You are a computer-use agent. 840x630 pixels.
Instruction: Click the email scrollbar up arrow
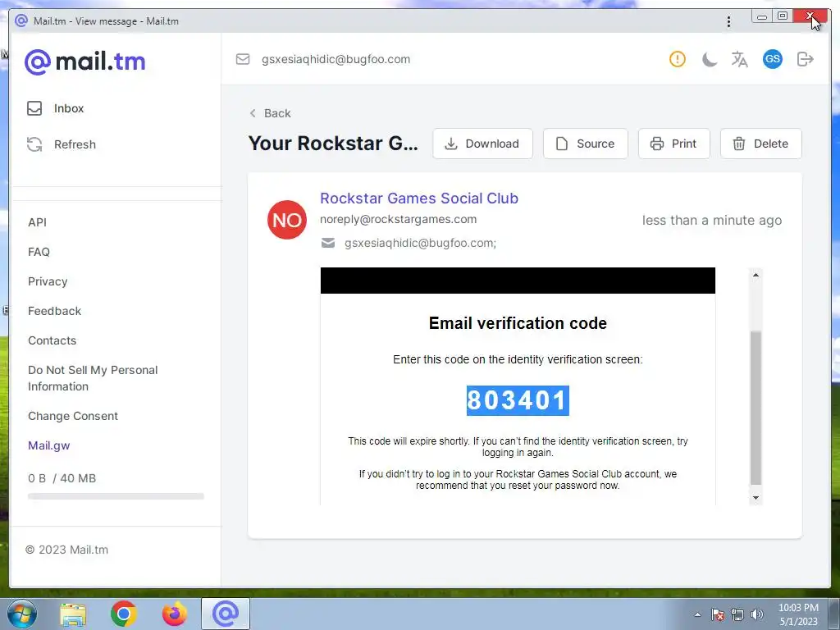pos(756,275)
